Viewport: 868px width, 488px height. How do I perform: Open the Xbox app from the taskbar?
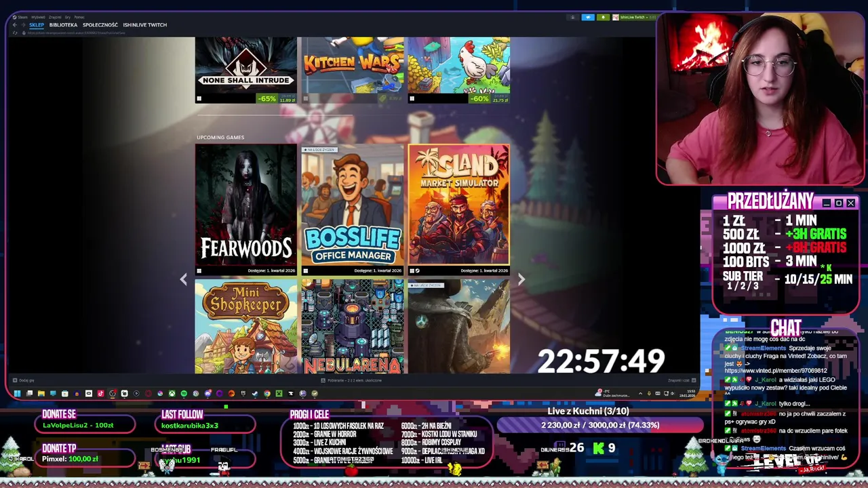pyautogui.click(x=172, y=393)
